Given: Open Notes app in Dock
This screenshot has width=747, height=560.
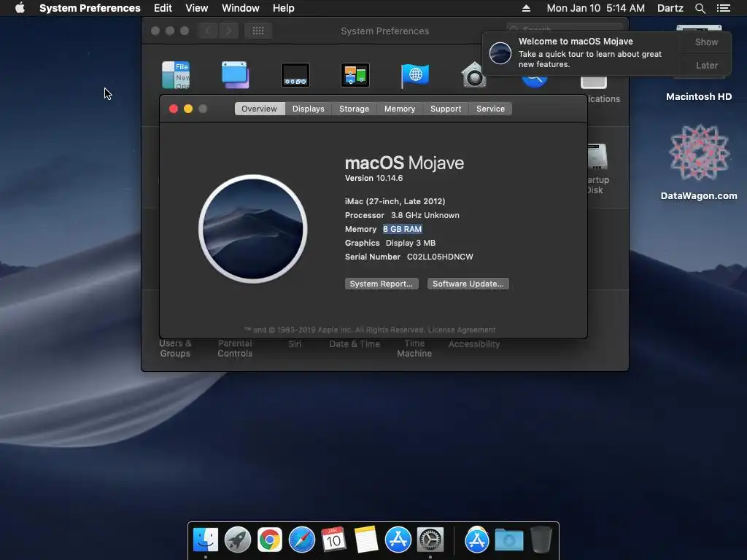Looking at the screenshot, I should pos(366,540).
